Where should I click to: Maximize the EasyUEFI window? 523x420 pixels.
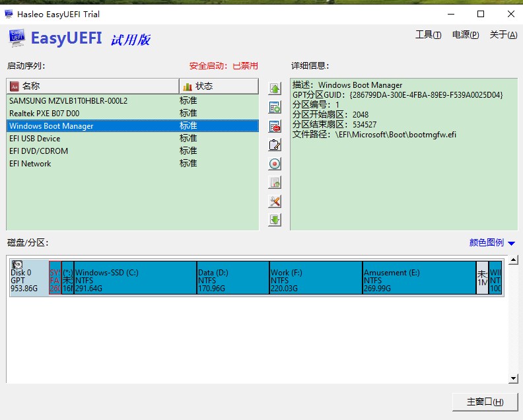click(x=481, y=14)
